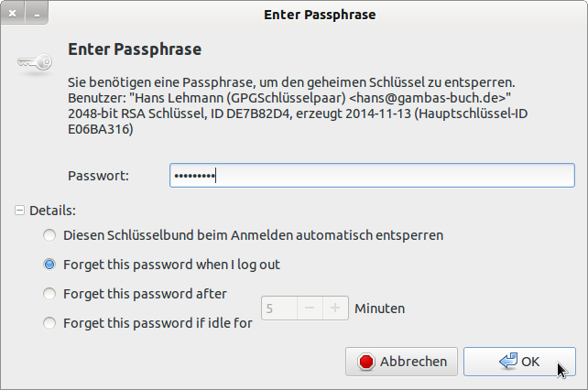
Task: Minimize the Enter Passphrase dialog
Action: (36, 15)
